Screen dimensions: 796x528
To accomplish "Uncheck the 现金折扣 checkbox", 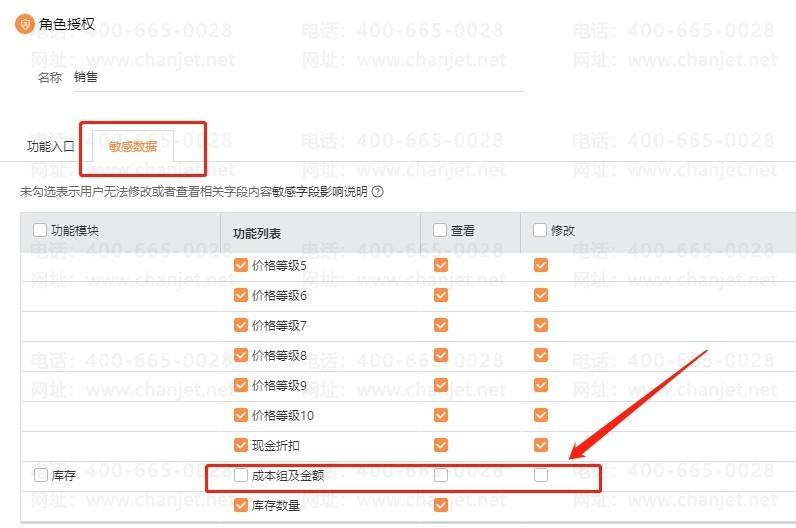I will click(x=240, y=445).
